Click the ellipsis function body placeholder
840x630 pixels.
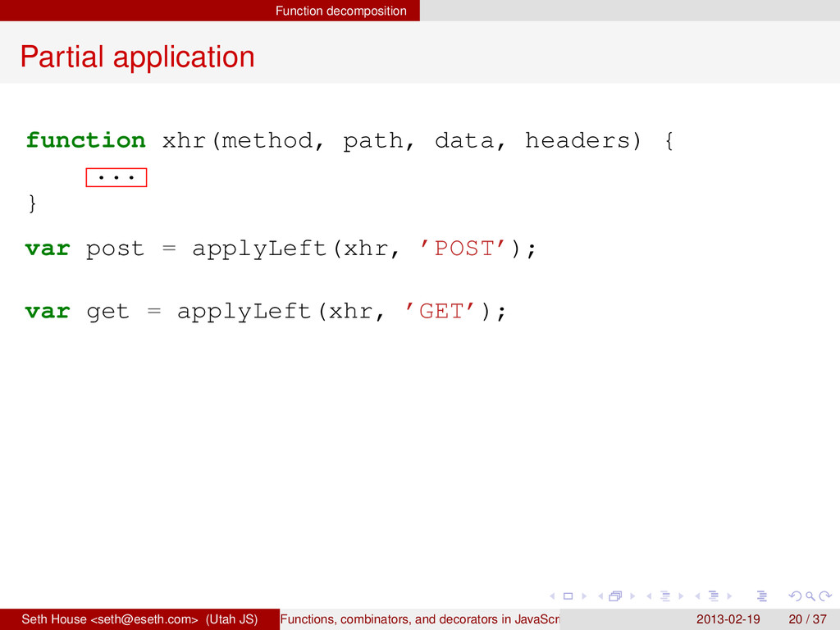pos(116,177)
